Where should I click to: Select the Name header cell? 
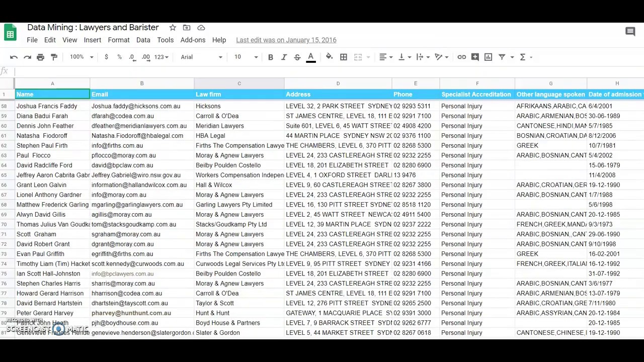tap(52, 95)
